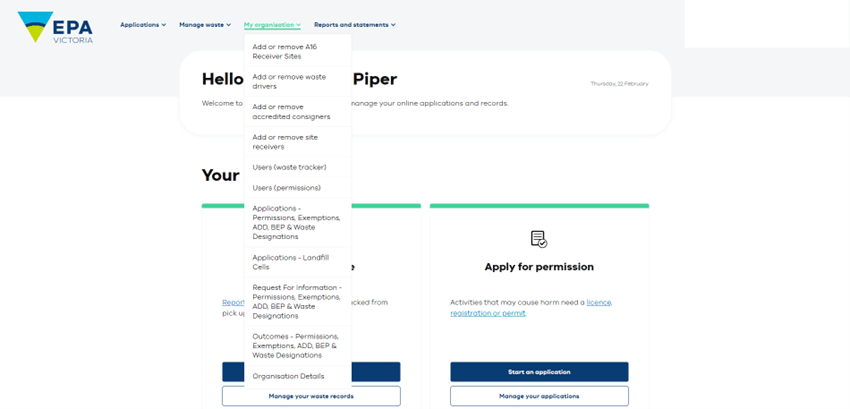This screenshot has height=409, width=850.
Task: Select Add or remove waste drivers
Action: pyautogui.click(x=298, y=82)
